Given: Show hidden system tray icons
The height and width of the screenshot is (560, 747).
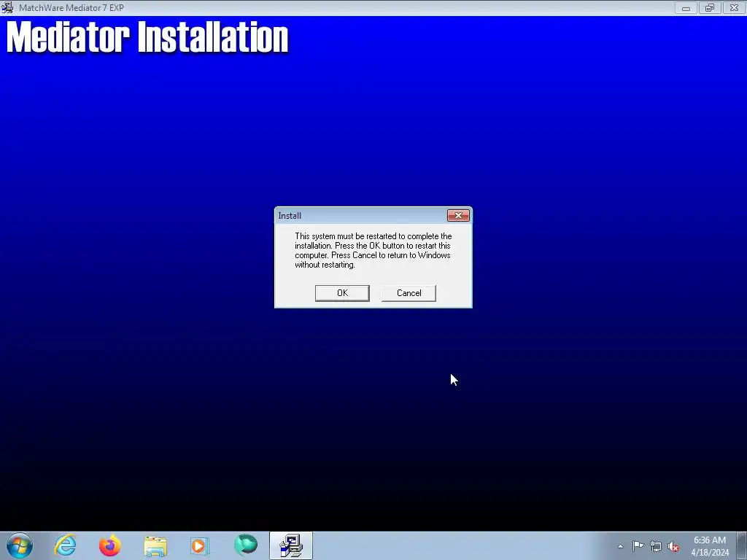Looking at the screenshot, I should click(620, 546).
